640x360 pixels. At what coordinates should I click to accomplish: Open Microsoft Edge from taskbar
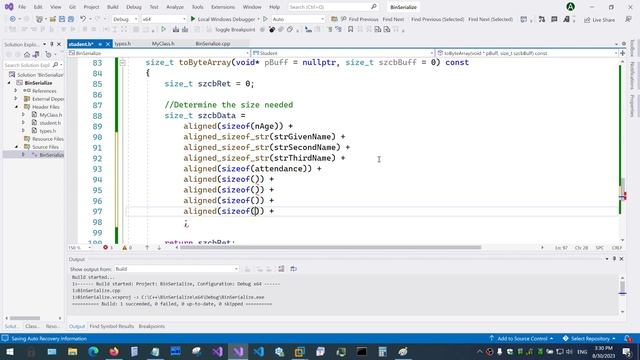[93, 351]
